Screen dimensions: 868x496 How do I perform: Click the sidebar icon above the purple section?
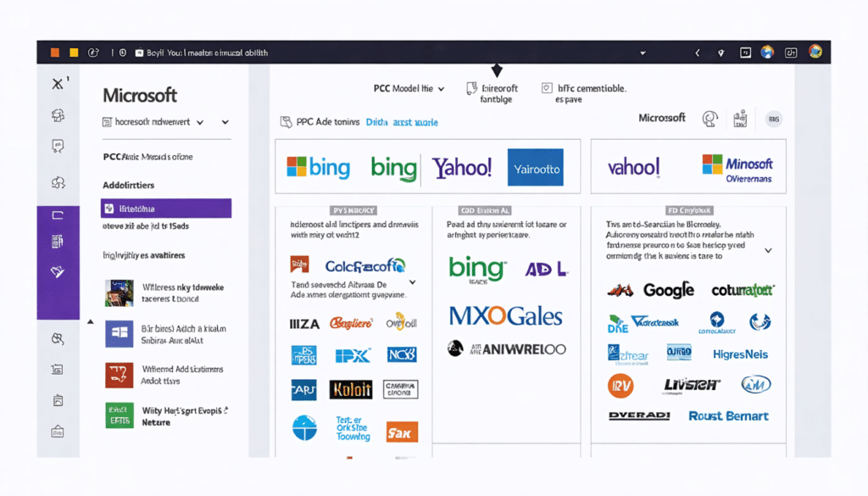(58, 182)
